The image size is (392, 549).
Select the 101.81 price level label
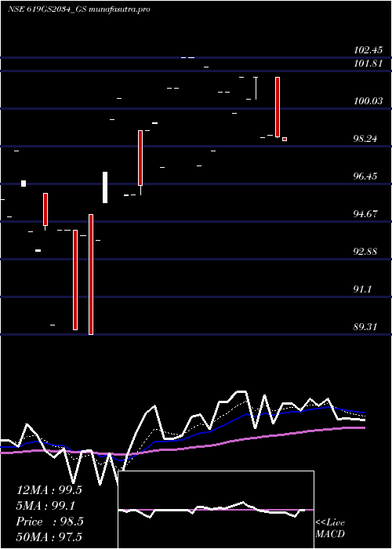click(x=368, y=64)
